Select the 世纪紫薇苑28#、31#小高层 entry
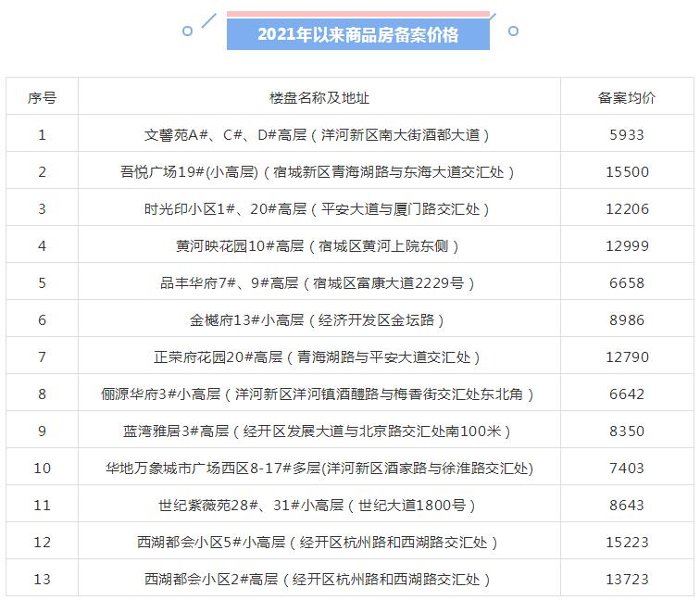 [x=317, y=506]
